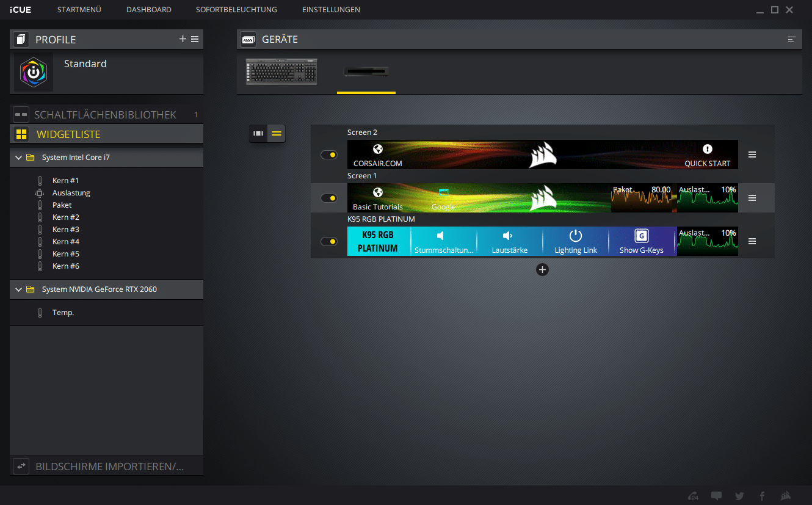Open K95 RGB PLATINUM screen options menu
This screenshot has height=505, width=812.
[752, 241]
